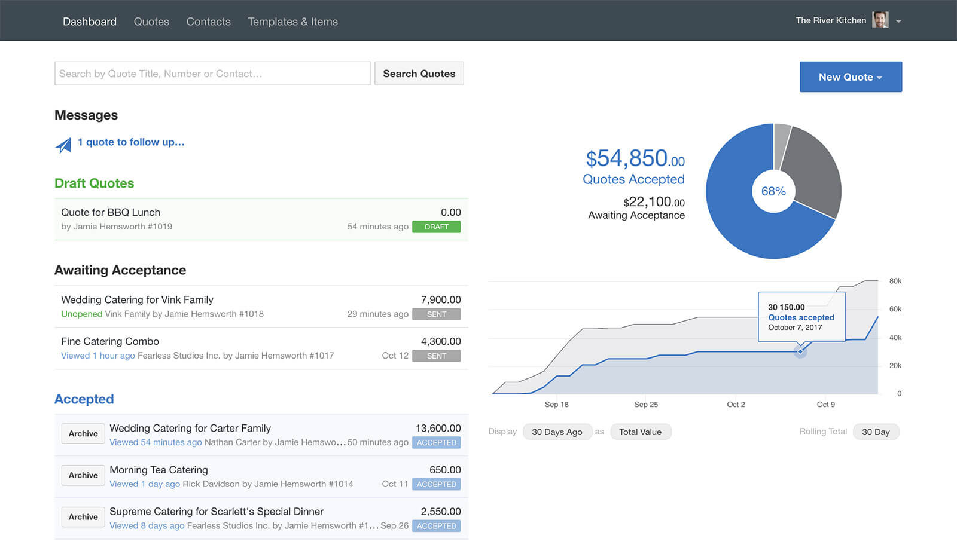Open the Contacts menu tab

[208, 22]
